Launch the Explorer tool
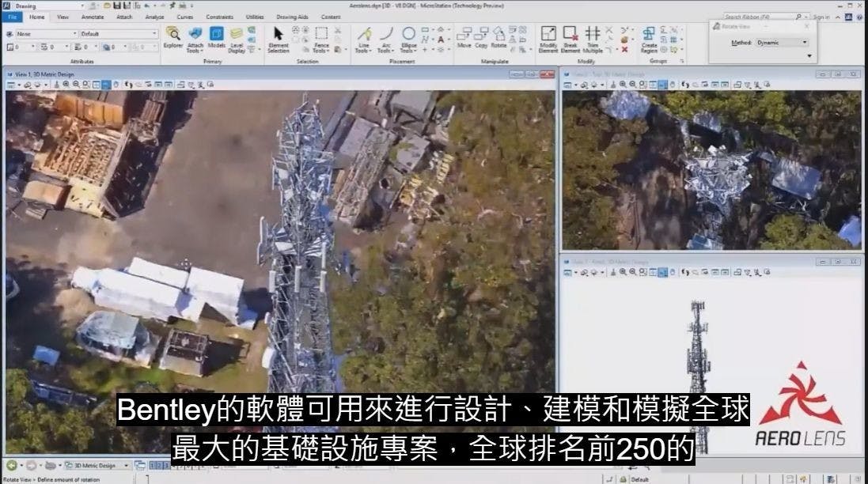868x484 pixels. coord(172,38)
